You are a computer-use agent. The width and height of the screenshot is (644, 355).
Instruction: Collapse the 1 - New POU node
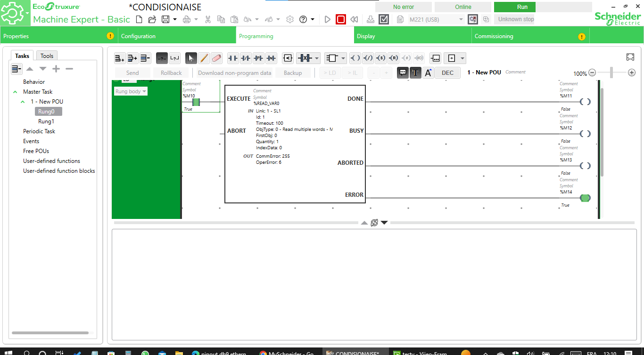(x=23, y=102)
